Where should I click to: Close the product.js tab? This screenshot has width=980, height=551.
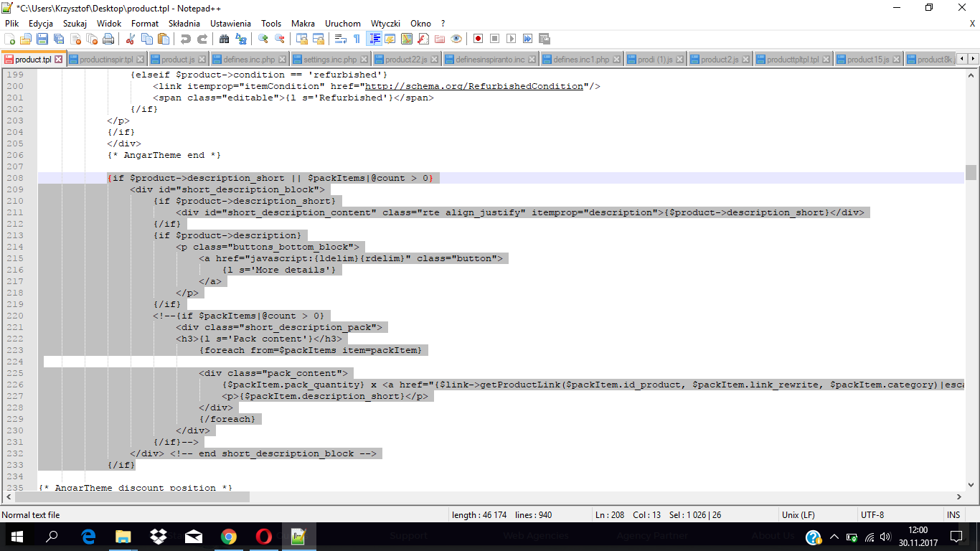pos(202,60)
